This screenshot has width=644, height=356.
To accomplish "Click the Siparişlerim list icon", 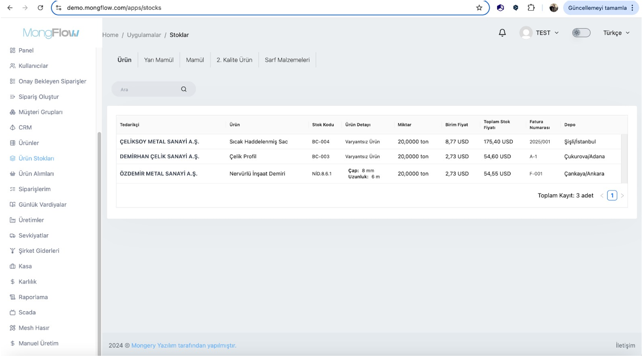I will (12, 189).
